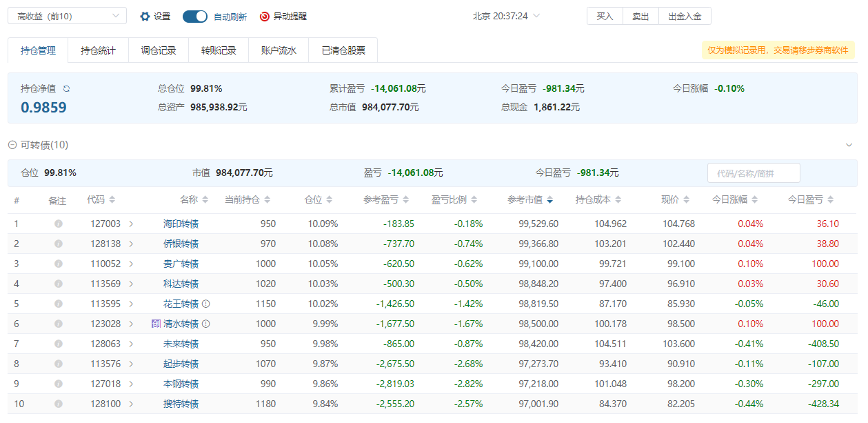Viewport: 868px width, 423px height.
Task: Click the 备注 note icon for 海印转债
Action: click(x=59, y=224)
